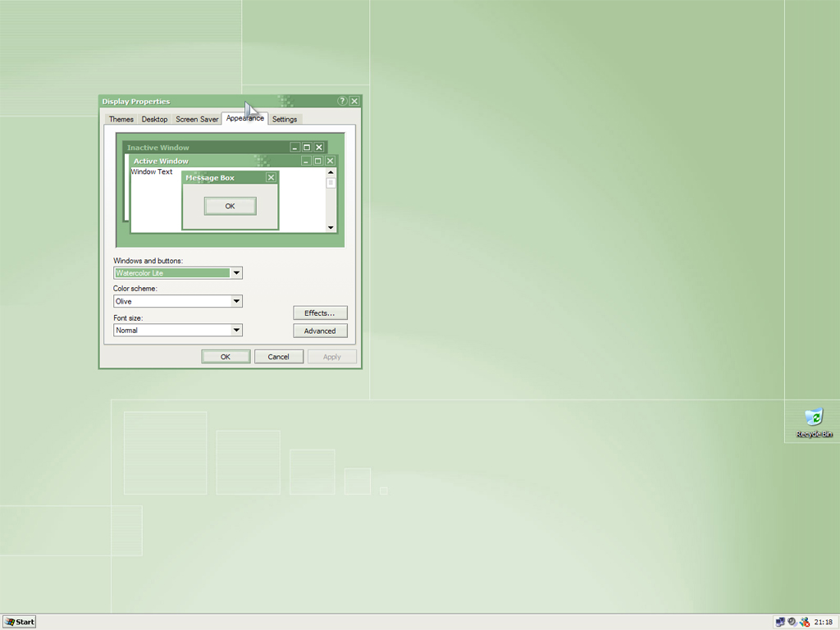Open the Effects... dialog
The height and width of the screenshot is (630, 840).
(x=320, y=313)
